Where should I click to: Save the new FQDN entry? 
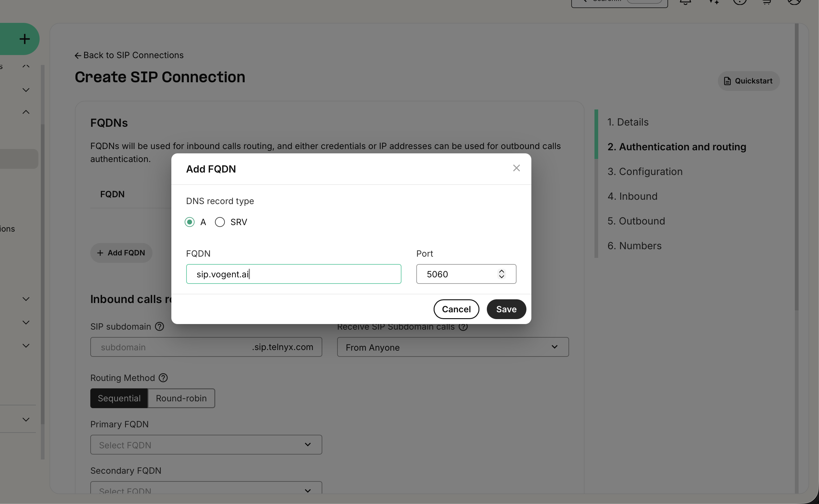click(x=506, y=309)
